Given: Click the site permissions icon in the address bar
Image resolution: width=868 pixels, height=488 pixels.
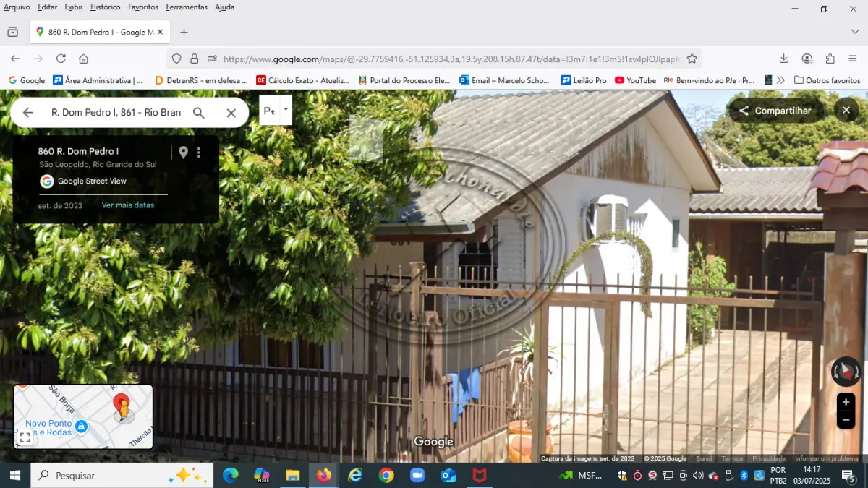Looking at the screenshot, I should click(x=212, y=59).
